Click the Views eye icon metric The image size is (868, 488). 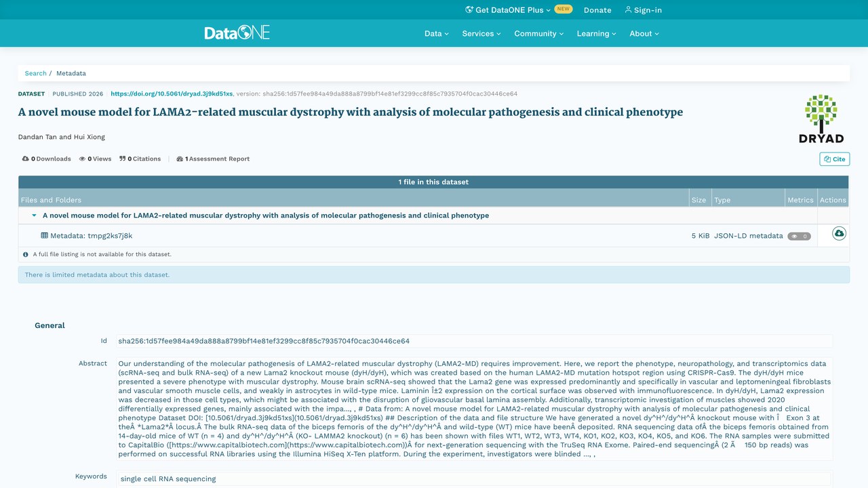pos(82,159)
